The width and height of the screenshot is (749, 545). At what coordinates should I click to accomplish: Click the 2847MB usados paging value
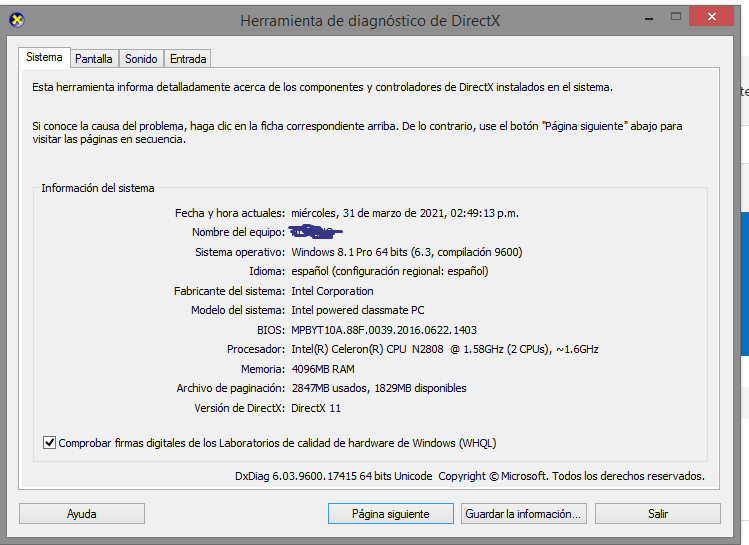point(379,388)
